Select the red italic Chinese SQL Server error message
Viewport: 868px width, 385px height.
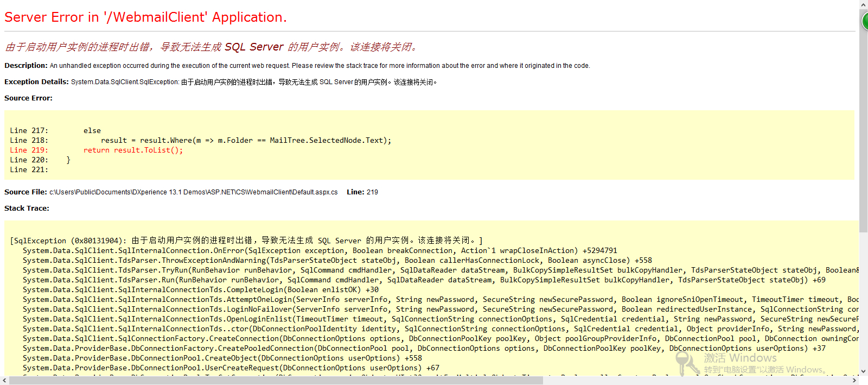point(212,47)
